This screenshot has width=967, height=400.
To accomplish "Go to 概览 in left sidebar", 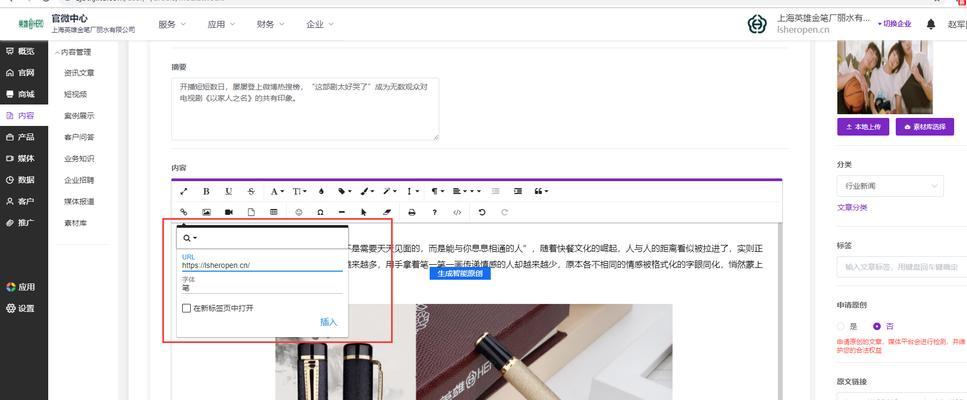I will pos(20,51).
